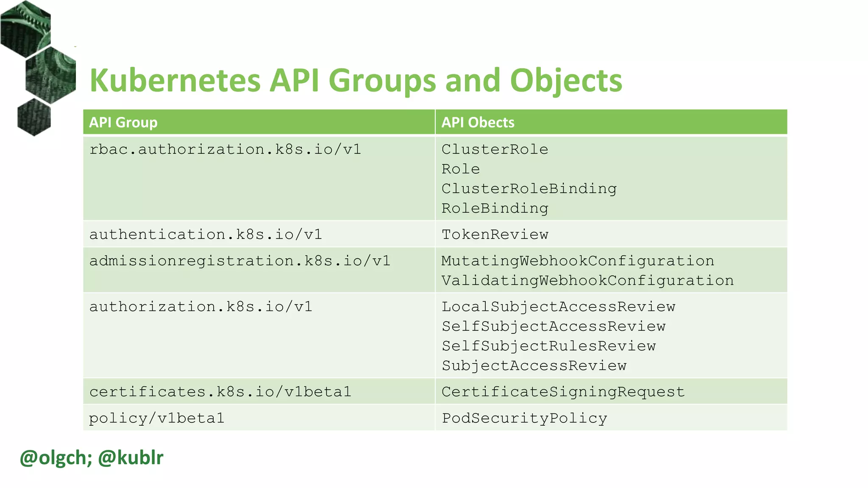Select authentication.k8s.io/v1 cell
This screenshot has height=488, width=868.
(x=206, y=235)
